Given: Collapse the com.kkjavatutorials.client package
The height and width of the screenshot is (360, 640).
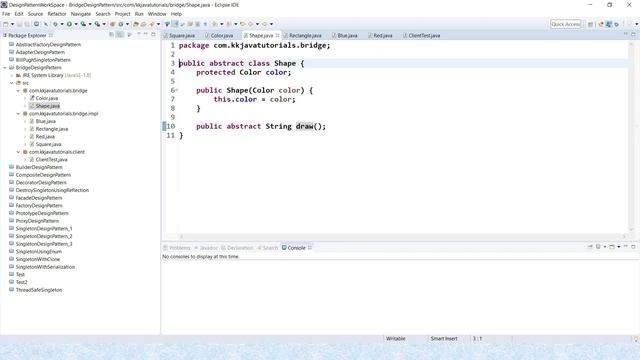Looking at the screenshot, I should tap(18, 152).
